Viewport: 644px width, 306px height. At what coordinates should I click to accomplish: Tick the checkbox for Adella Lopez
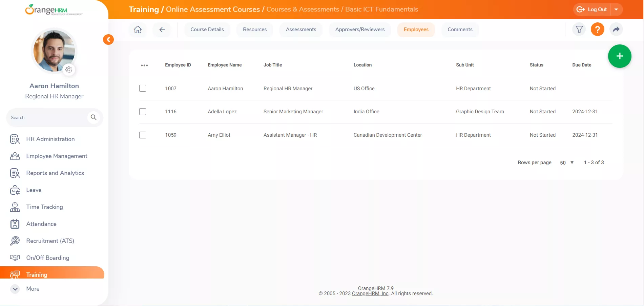tap(143, 112)
